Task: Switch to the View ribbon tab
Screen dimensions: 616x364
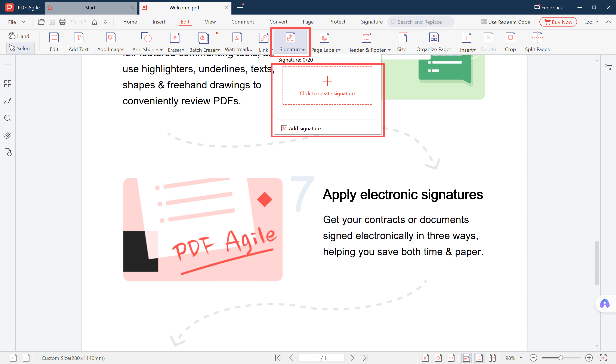Action: tap(210, 22)
